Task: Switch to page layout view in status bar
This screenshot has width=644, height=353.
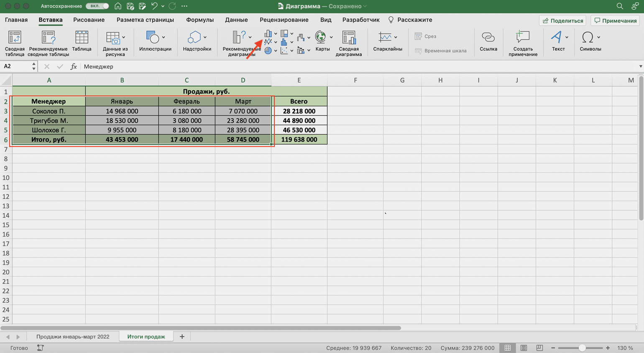Action: click(524, 348)
